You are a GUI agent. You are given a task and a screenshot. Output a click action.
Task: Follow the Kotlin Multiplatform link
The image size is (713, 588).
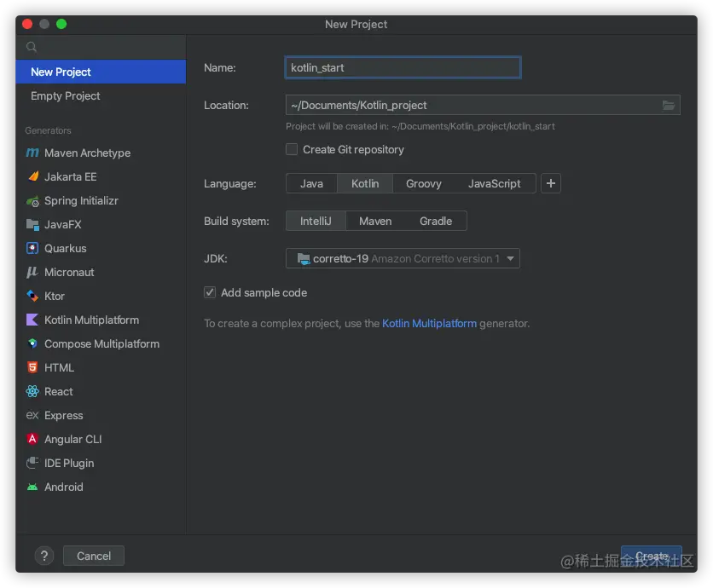pos(429,324)
